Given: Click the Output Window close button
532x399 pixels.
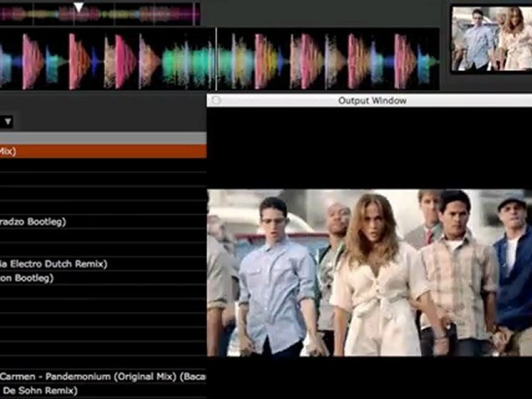Looking at the screenshot, I should (216, 100).
